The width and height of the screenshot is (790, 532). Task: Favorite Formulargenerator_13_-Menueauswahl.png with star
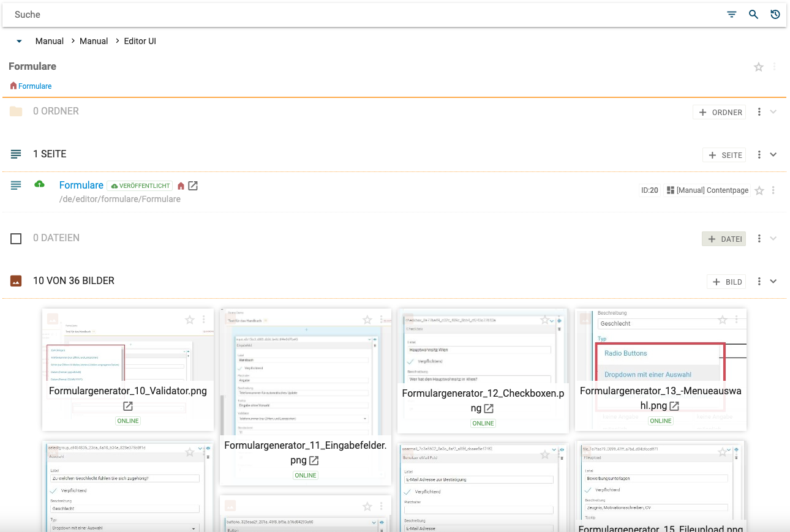[x=723, y=320]
